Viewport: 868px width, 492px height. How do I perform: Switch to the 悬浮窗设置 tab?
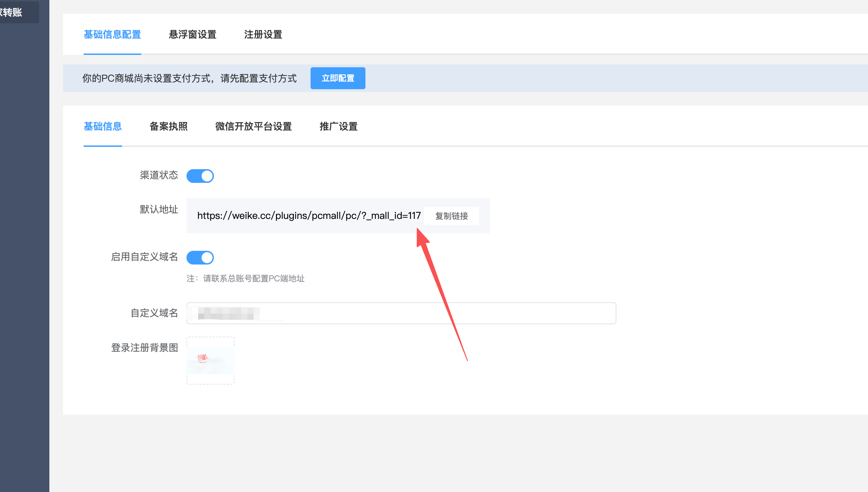coord(192,35)
